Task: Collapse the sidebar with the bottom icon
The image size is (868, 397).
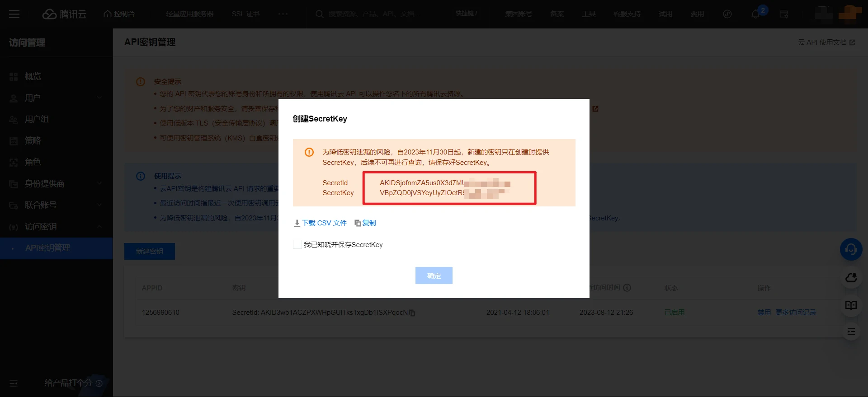Action: click(14, 383)
